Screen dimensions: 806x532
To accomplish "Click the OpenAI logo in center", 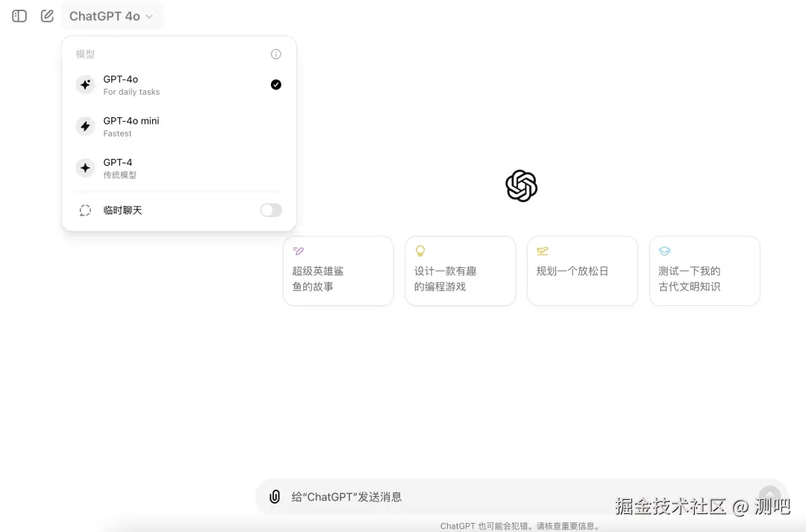I will tap(521, 186).
